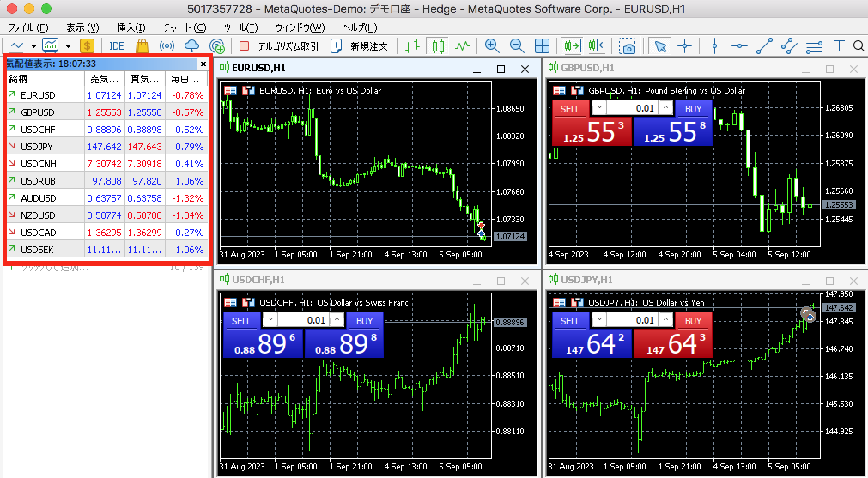This screenshot has width=868, height=478.
Task: Click SELL on the USDCHF chart
Action: 241,321
